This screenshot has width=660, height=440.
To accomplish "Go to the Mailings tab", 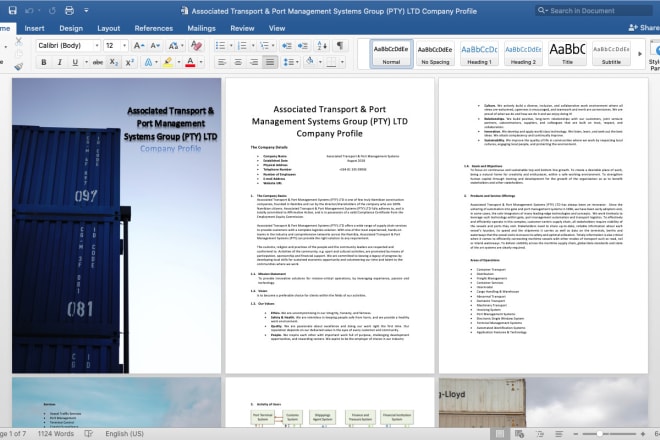I will [202, 28].
